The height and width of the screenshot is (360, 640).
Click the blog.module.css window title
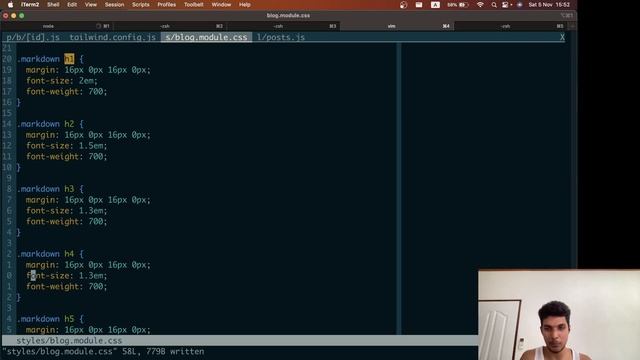288,16
